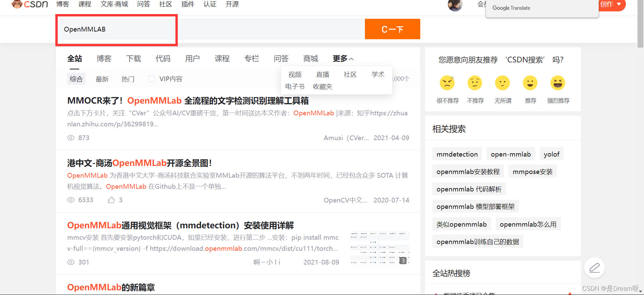Screen dimensions: 644x295
Task: Search related term openmmlab训练自己的数据
Action: click(x=478, y=242)
